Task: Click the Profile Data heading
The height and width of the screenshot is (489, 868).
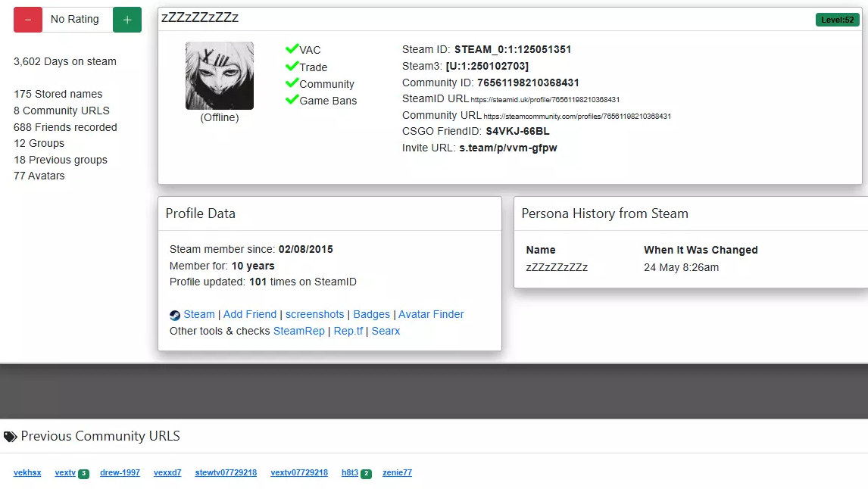Action: click(201, 213)
